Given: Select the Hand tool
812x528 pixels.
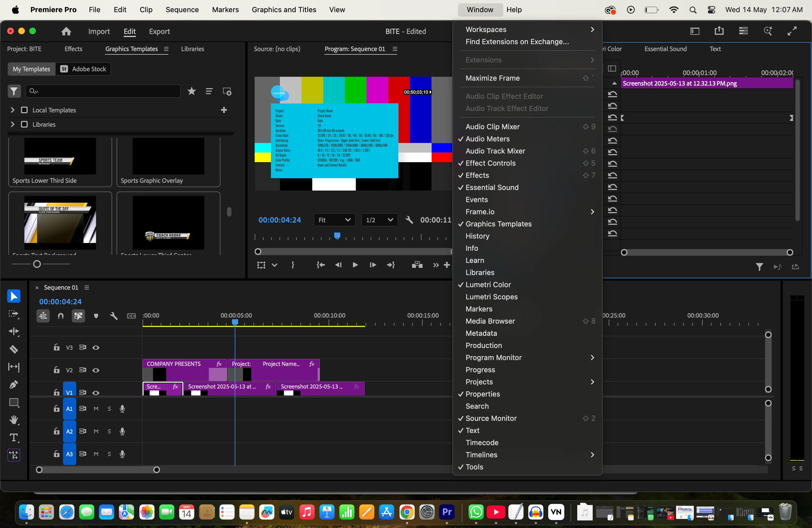Looking at the screenshot, I should click(14, 420).
